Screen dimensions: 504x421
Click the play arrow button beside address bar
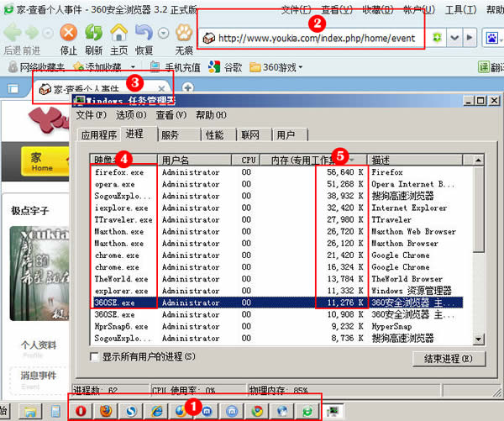click(x=470, y=38)
